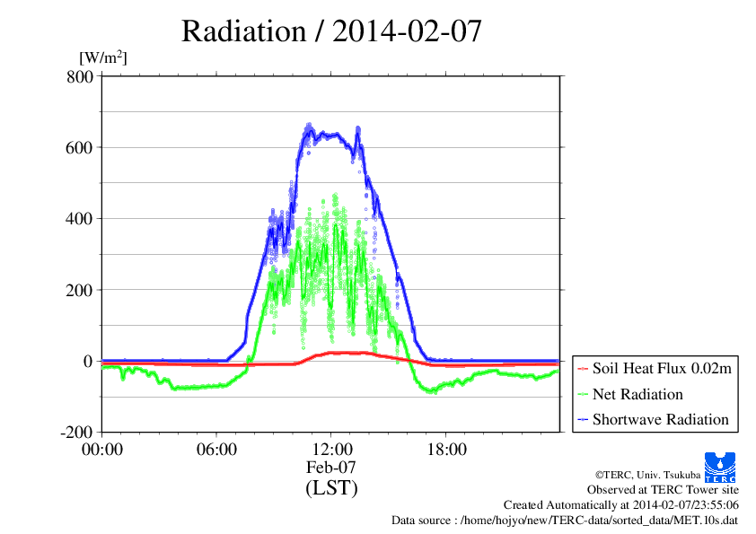Viewport: 756px width, 534px height.
Task: Click 'Observed at TERC Tower site' text
Action: (x=663, y=490)
